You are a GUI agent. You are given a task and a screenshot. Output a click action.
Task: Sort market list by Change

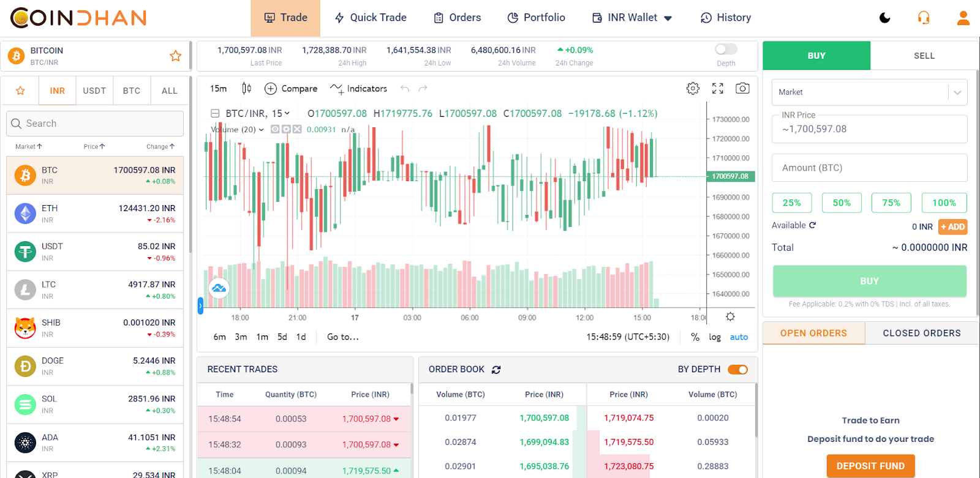160,147
